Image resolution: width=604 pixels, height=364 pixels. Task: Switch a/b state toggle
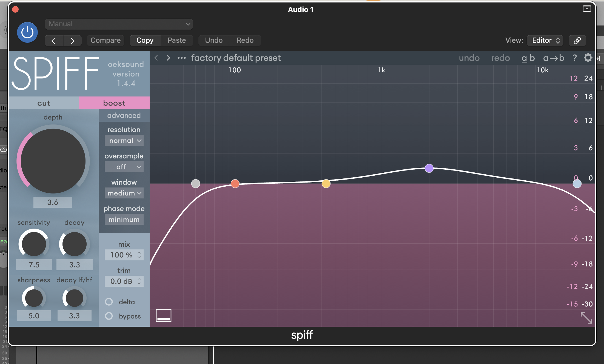tap(528, 58)
